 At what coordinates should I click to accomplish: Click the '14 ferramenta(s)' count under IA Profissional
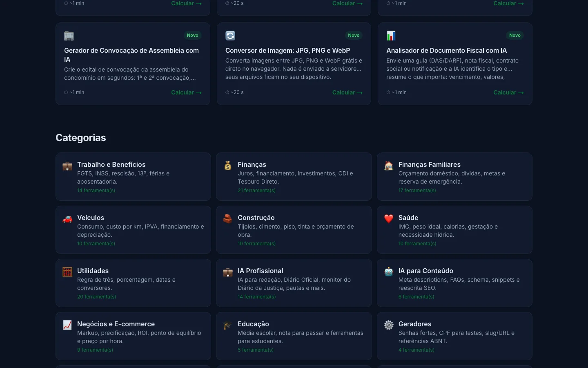256,297
